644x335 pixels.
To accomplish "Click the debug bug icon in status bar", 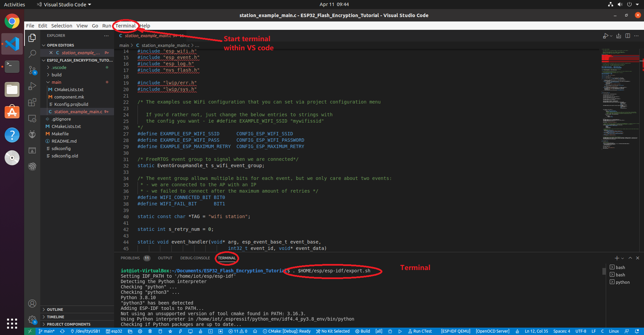I will [x=390, y=331].
